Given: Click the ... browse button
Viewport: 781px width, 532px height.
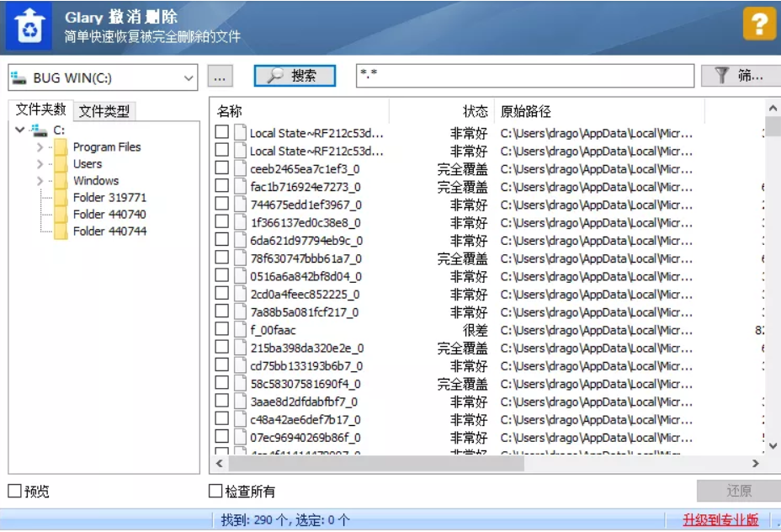Looking at the screenshot, I should [220, 77].
